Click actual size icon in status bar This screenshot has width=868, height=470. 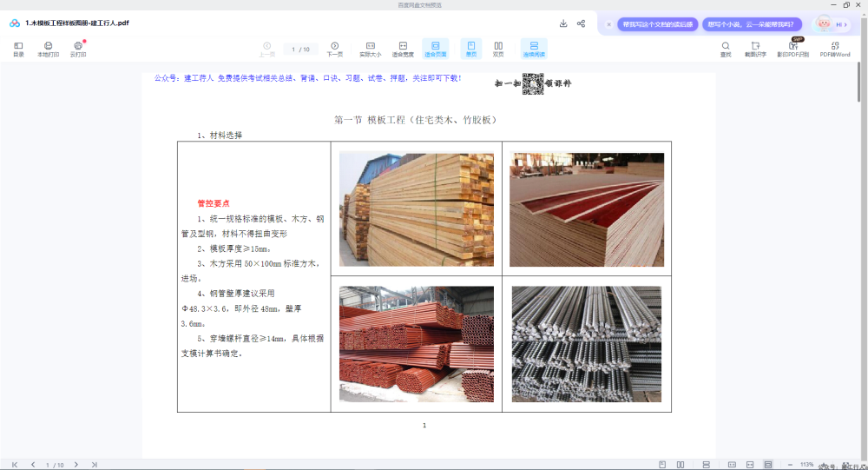tap(732, 465)
